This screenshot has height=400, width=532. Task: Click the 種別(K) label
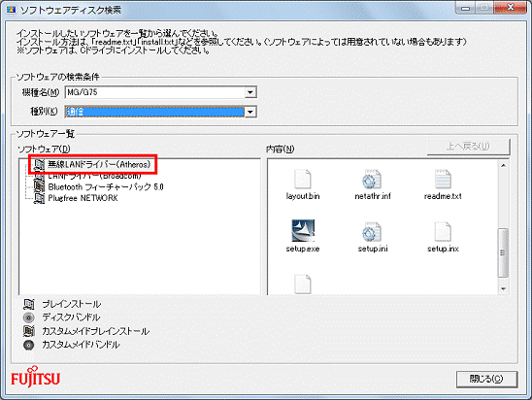[x=44, y=112]
